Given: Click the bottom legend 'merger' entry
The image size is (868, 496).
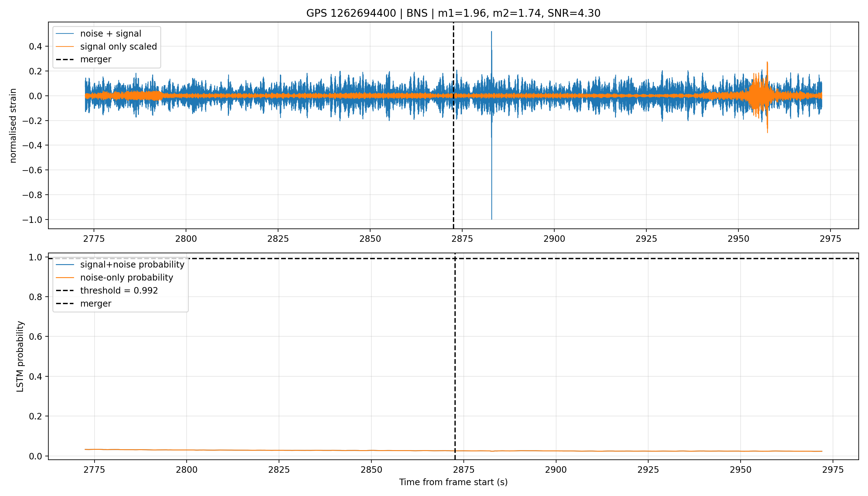Looking at the screenshot, I should 84,303.
